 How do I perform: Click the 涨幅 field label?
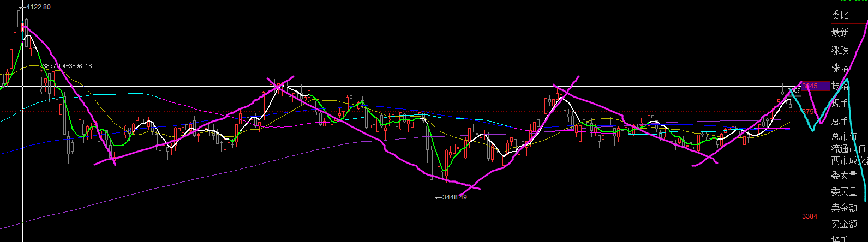(x=840, y=68)
